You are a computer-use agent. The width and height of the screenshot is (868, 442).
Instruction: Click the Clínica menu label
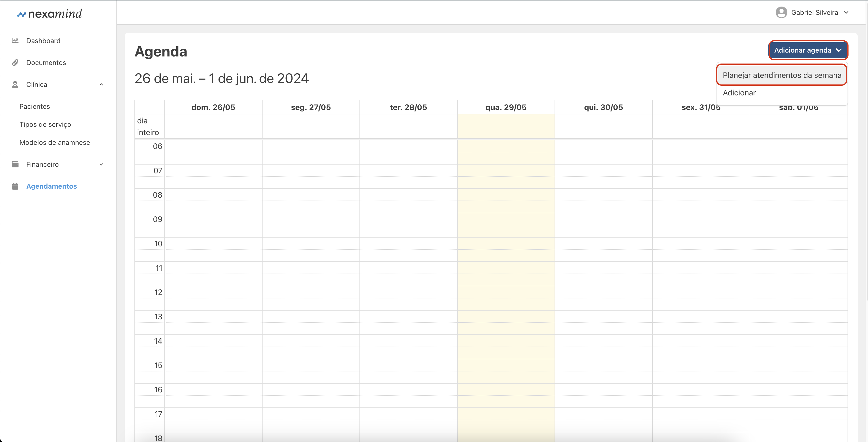tap(37, 84)
